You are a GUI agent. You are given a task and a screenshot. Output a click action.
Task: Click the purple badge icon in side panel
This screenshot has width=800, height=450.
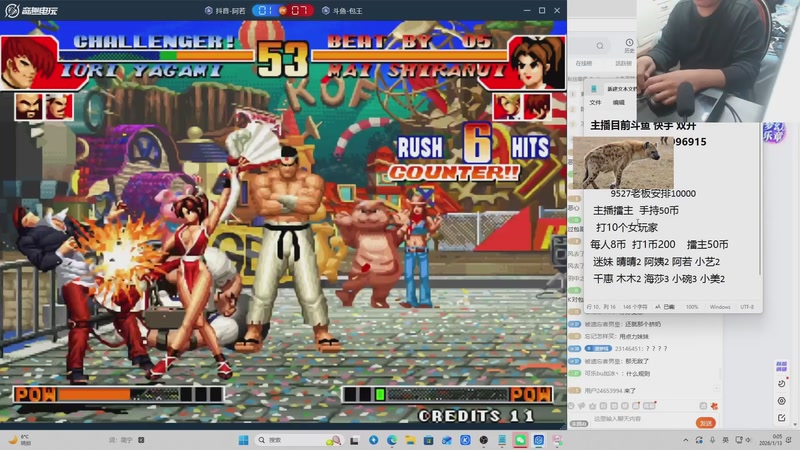pyautogui.click(x=781, y=366)
